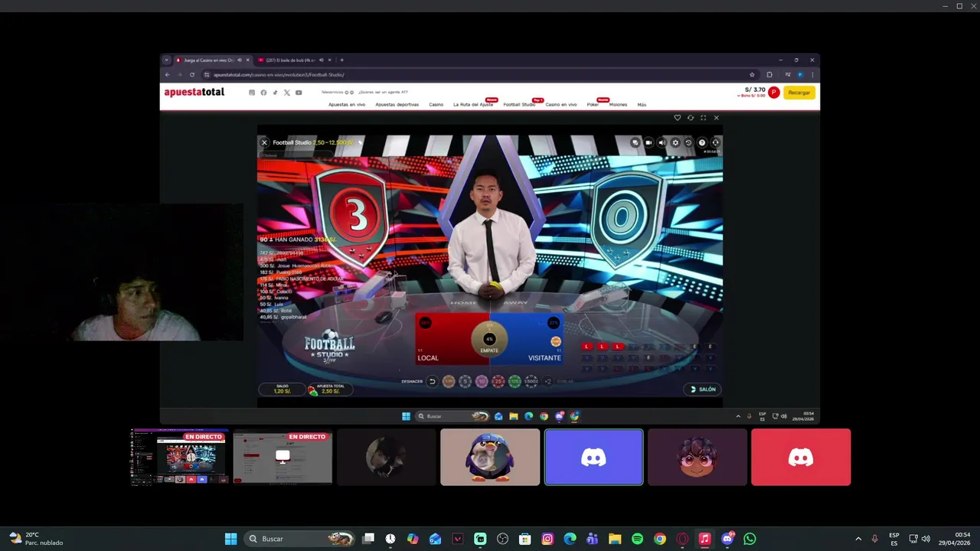The image size is (980, 551).
Task: Open the game help question icon
Action: [x=702, y=142]
